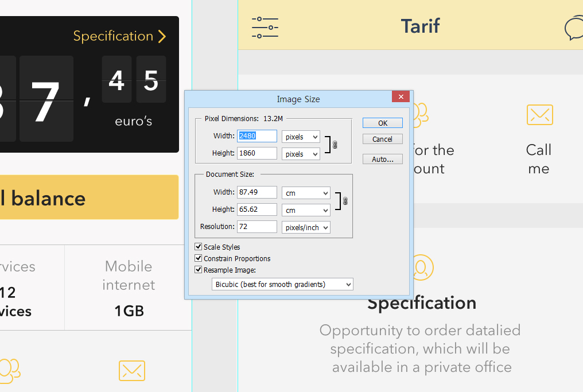Click the Call me label
583x392 pixels.
[x=538, y=159]
